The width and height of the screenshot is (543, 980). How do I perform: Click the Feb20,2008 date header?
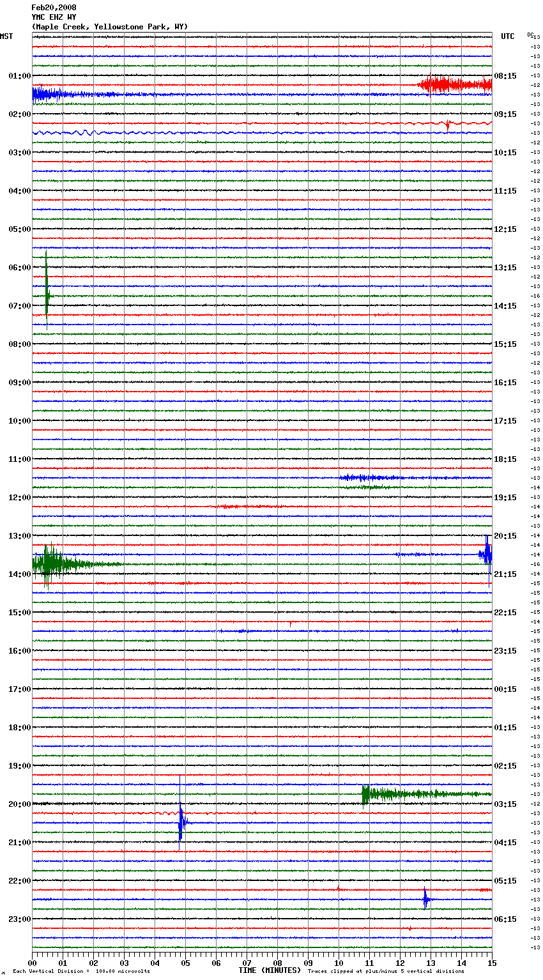pos(54,8)
